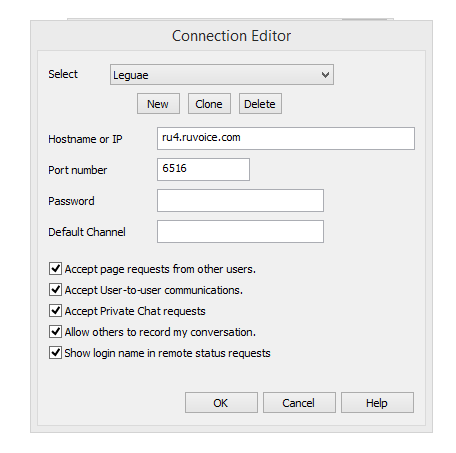Click the dropdown arrow next to Leguae
This screenshot has height=453, width=456.
(x=325, y=75)
